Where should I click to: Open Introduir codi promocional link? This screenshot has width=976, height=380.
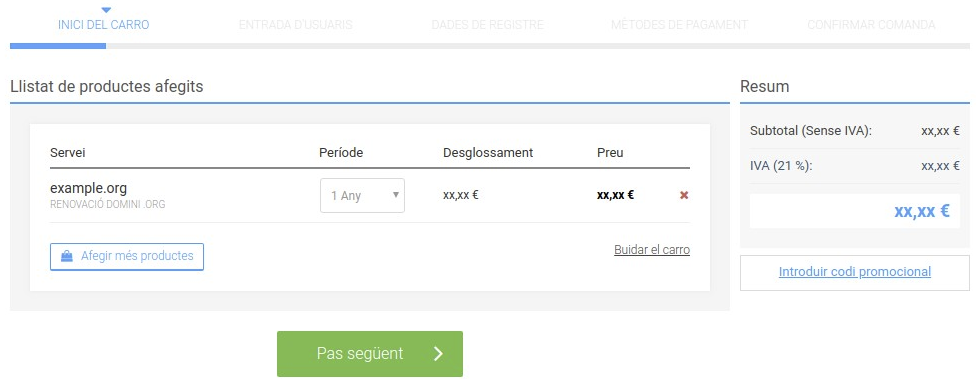point(855,272)
